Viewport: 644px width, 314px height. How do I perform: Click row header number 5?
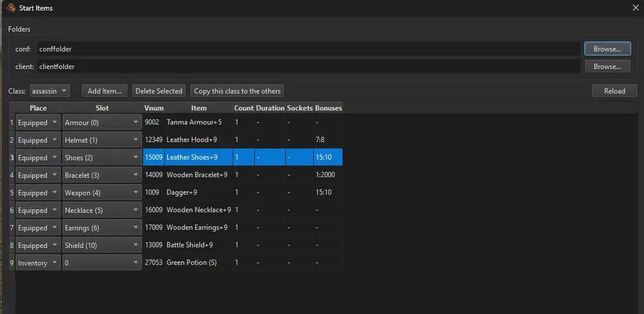click(x=12, y=193)
